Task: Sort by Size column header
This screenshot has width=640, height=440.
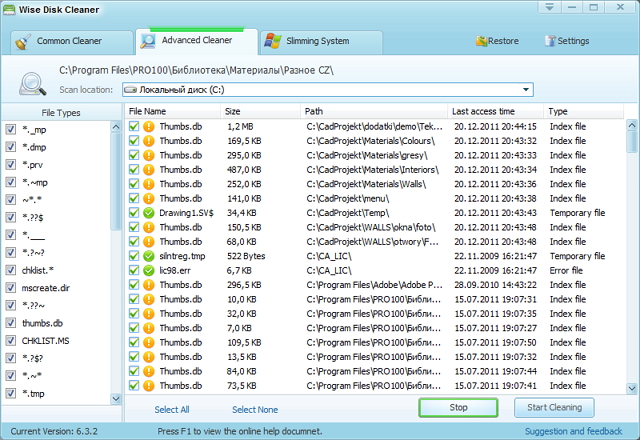Action: 260,111
